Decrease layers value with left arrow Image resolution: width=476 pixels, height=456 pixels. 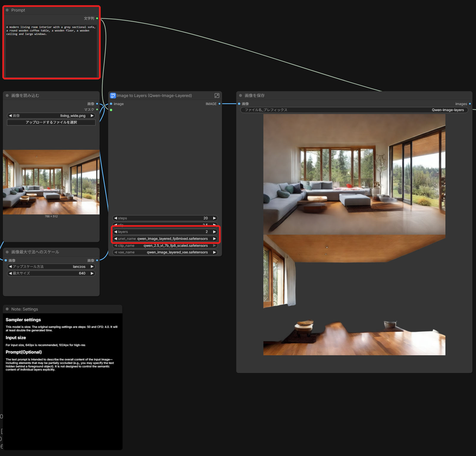[116, 232]
